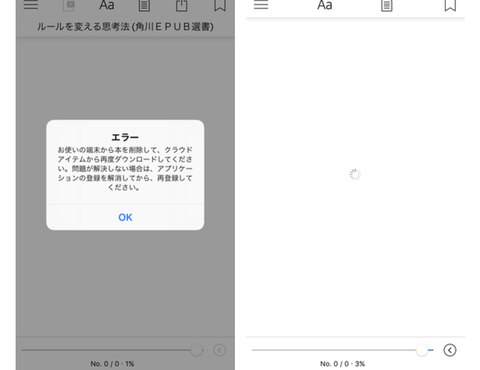Click the error message body text
The image size is (480, 370).
click(125, 168)
